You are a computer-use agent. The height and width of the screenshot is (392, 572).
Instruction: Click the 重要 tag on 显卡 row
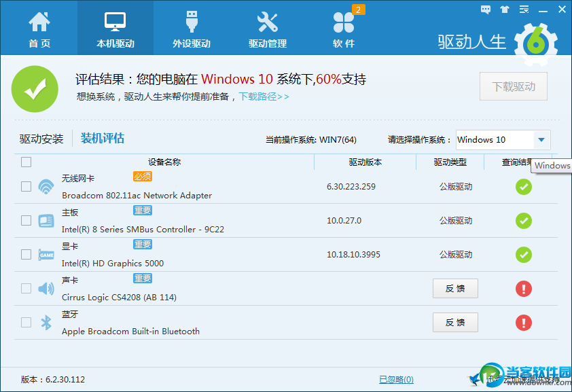tap(142, 245)
